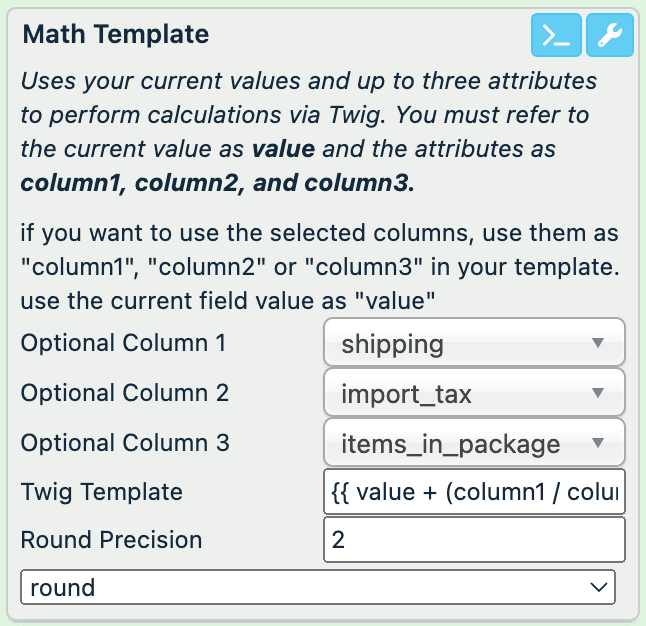Viewport: 646px width, 626px height.
Task: Click the triangle arrow beside items_in_package
Action: click(598, 443)
